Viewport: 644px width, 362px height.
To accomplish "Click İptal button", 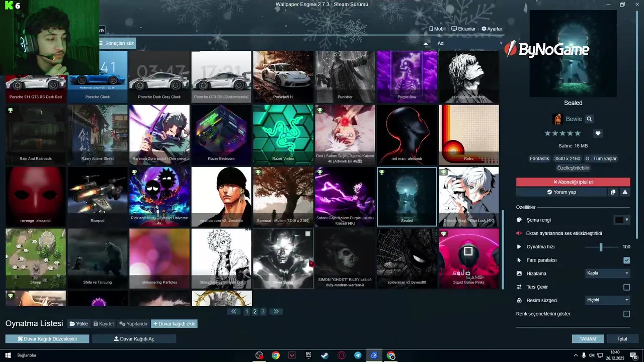I will (x=622, y=339).
